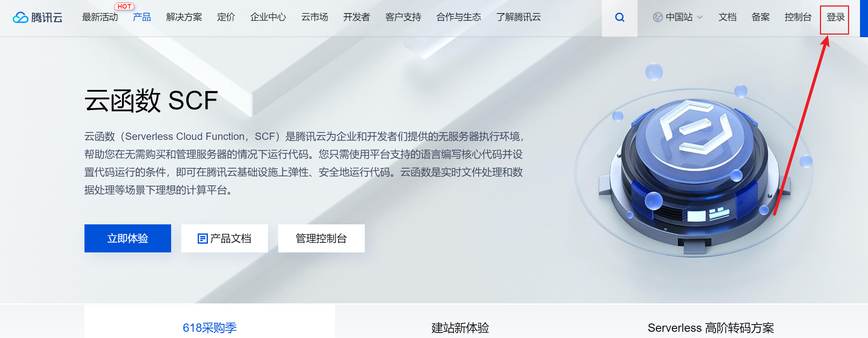Image resolution: width=868 pixels, height=338 pixels.
Task: Open the 开发者 menu
Action: pos(356,17)
